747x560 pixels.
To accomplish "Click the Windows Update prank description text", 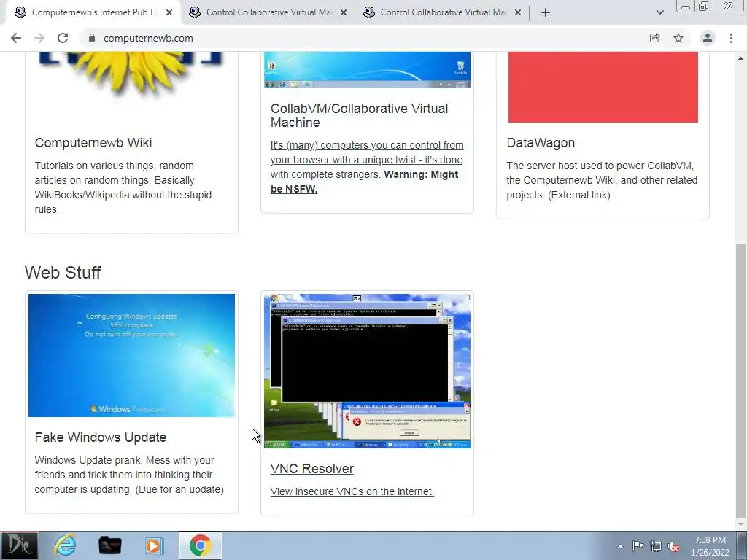I will (x=129, y=475).
